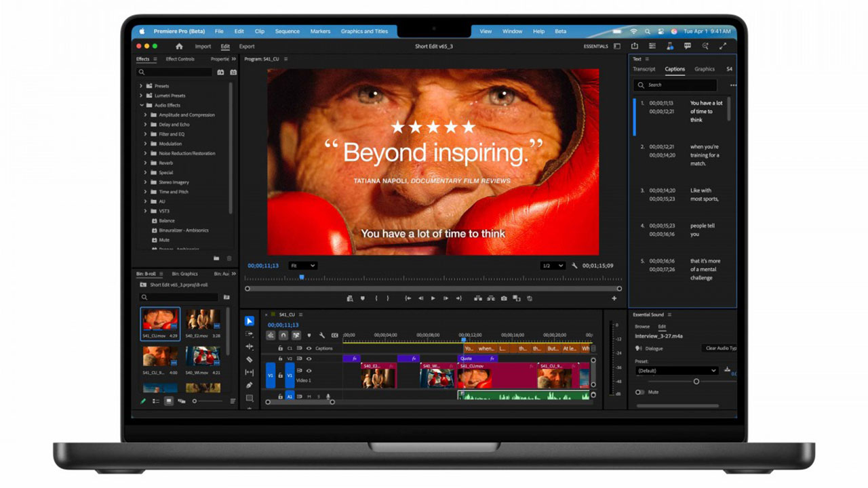
Task: Select the Pen tool beside the timeline
Action: click(x=250, y=386)
